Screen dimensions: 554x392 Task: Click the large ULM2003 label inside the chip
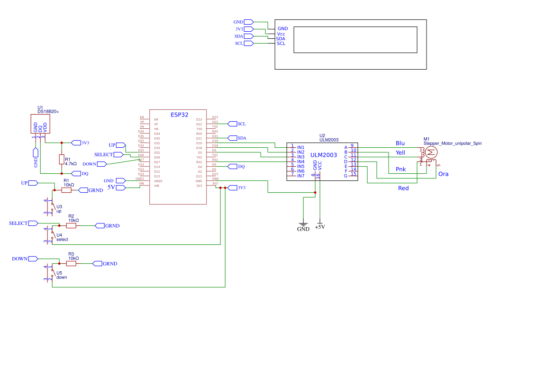(x=324, y=155)
